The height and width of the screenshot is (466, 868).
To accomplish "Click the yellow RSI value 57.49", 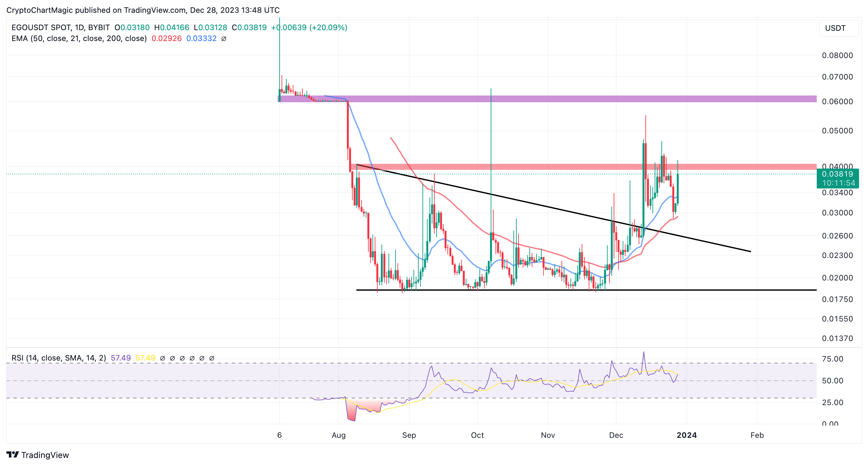I will point(145,358).
